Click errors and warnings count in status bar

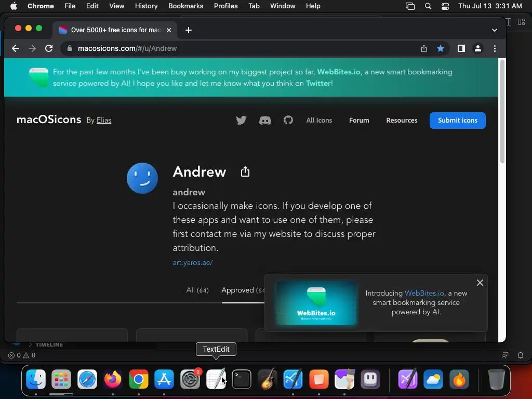pyautogui.click(x=22, y=355)
